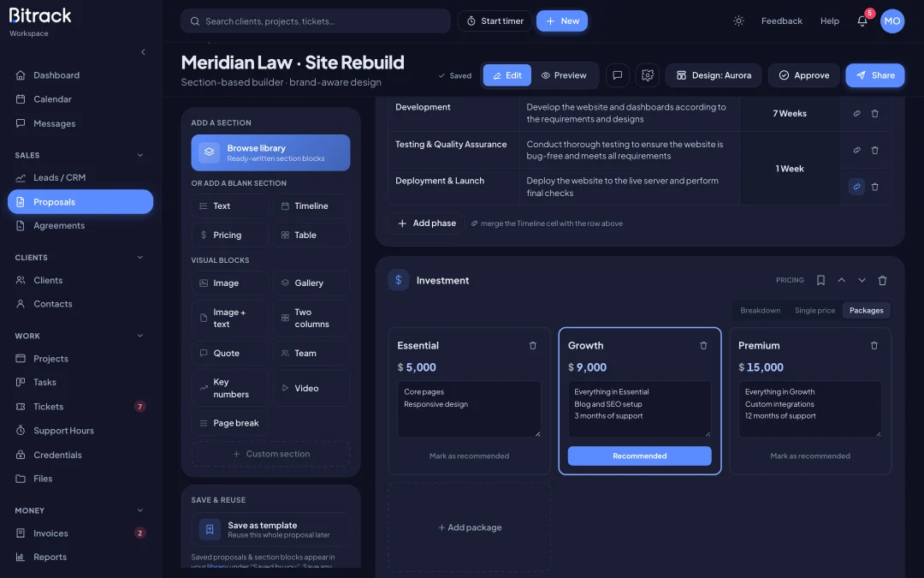This screenshot has height=578, width=924.
Task: Add a blank Timeline section
Action: 311,206
